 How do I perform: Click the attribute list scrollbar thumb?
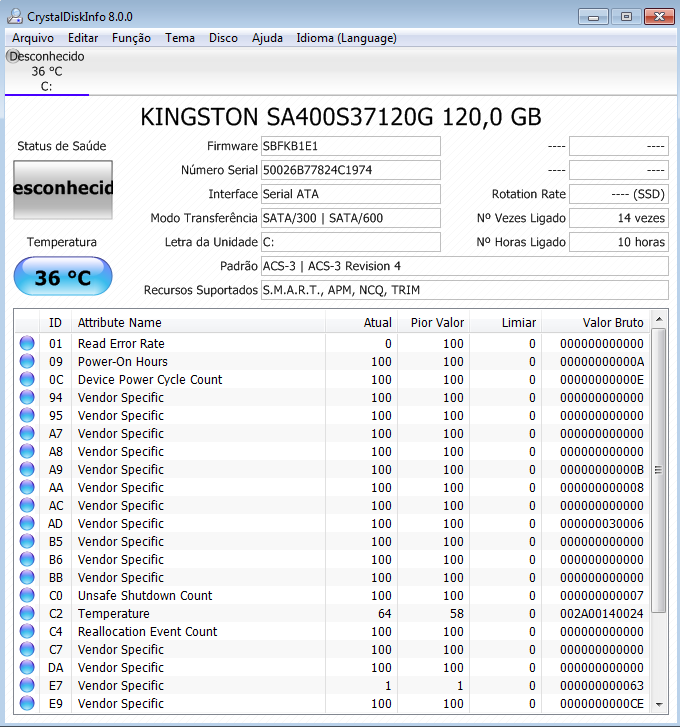point(659,470)
